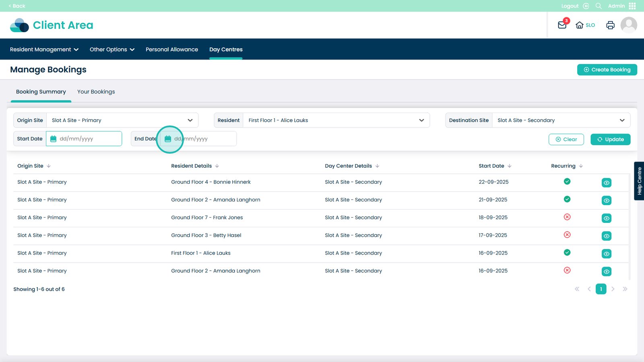Screen dimensions: 644x362
Task: View Frank Jones booking details eye icon
Action: coord(606,218)
